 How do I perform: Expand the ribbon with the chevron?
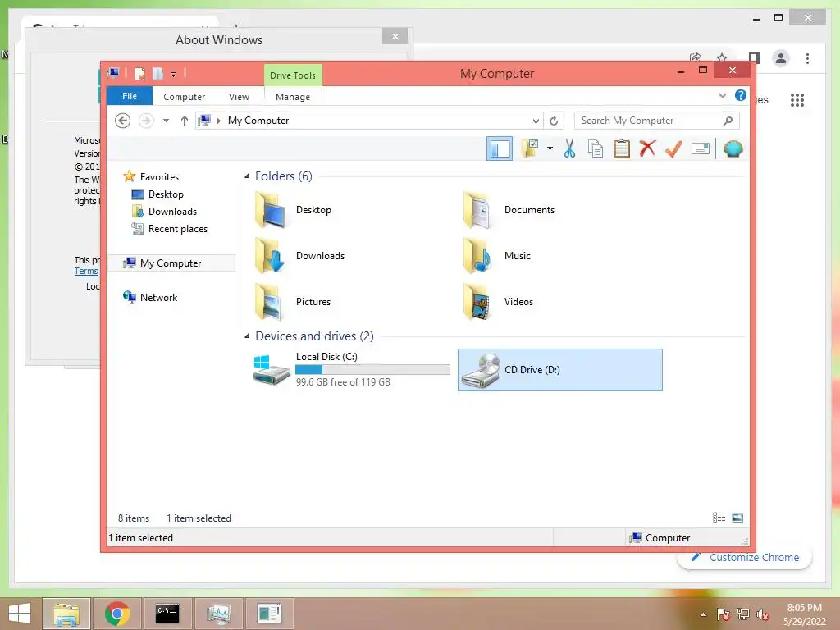[722, 96]
